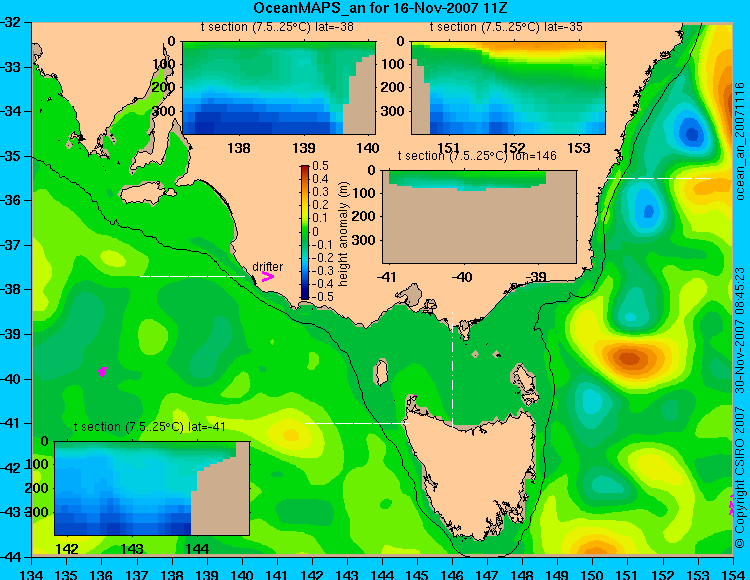
Task: Click the 143 label under the lat=-41 inset
Action: (132, 548)
